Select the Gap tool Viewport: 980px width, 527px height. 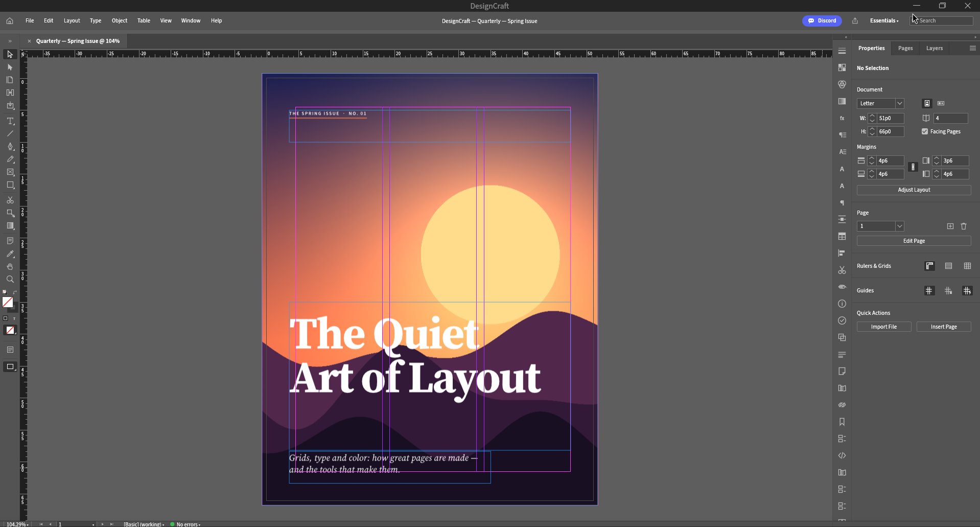(10, 93)
